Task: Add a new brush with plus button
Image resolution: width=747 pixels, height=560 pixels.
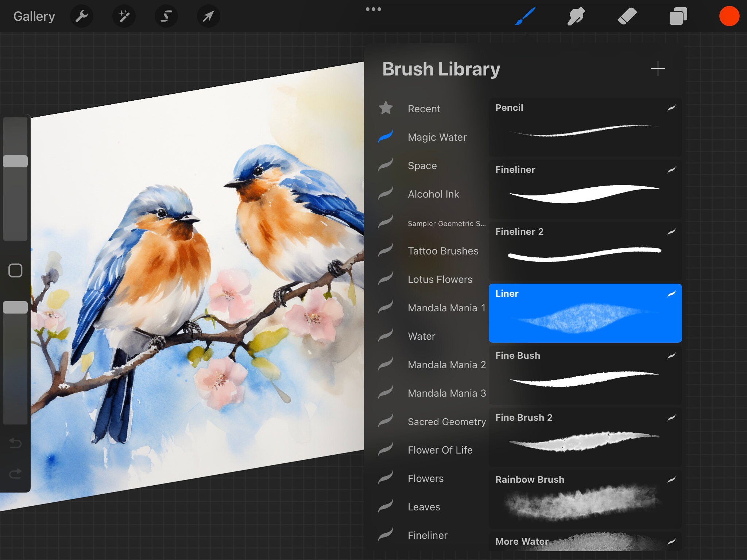Action: coord(658,69)
